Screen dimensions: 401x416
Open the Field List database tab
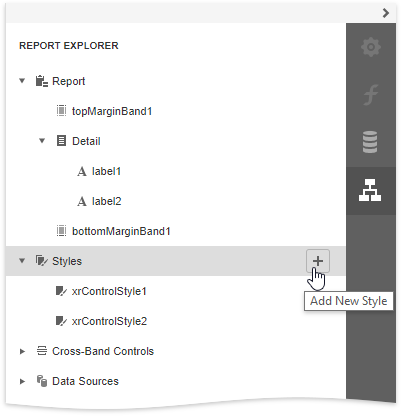[x=370, y=142]
